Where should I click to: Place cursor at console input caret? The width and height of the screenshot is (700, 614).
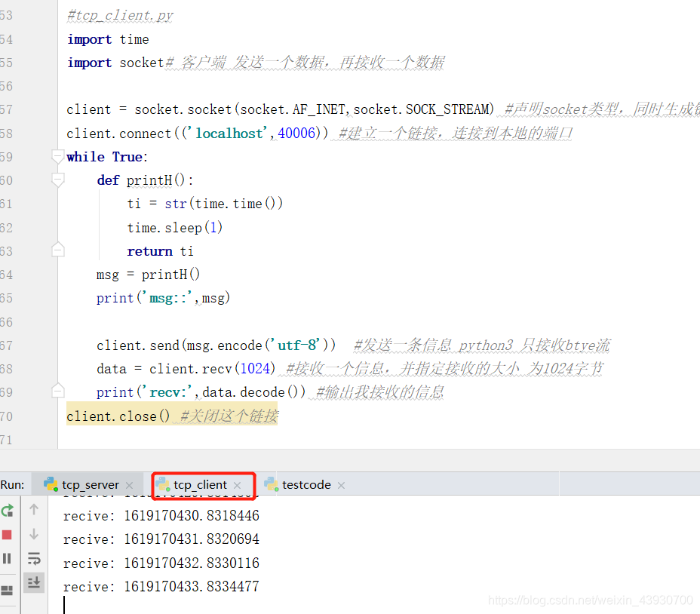64,604
